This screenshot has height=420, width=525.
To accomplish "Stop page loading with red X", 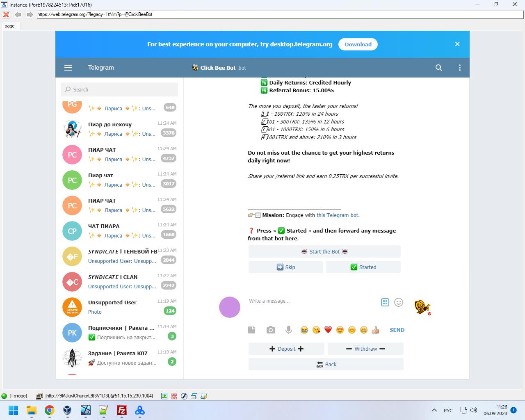I will 6,14.
